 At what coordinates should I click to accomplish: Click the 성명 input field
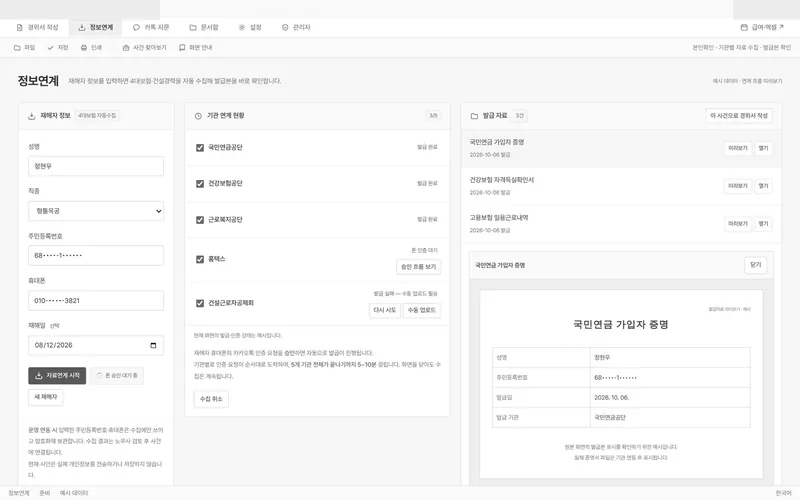pyautogui.click(x=96, y=166)
